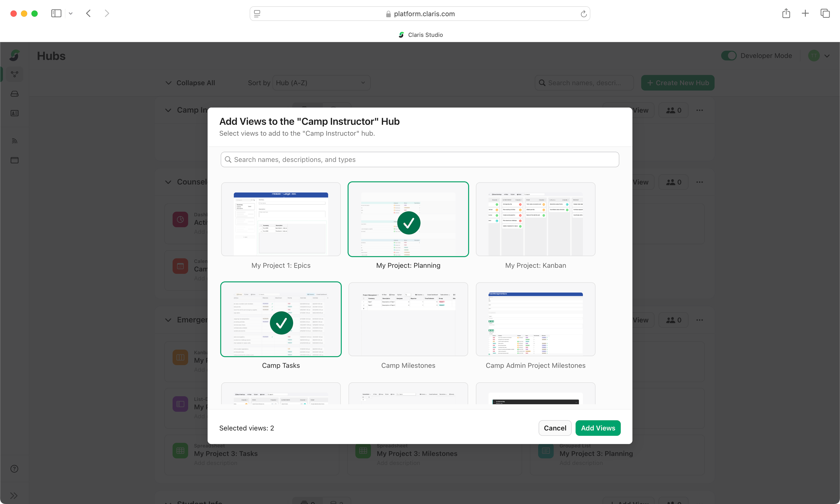Expand sidebar with the double chevron icon

pos(14,496)
